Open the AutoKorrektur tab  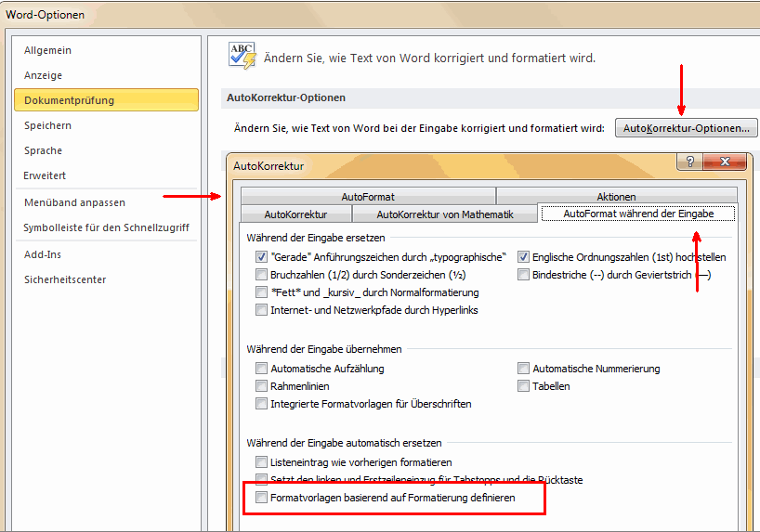coord(295,214)
